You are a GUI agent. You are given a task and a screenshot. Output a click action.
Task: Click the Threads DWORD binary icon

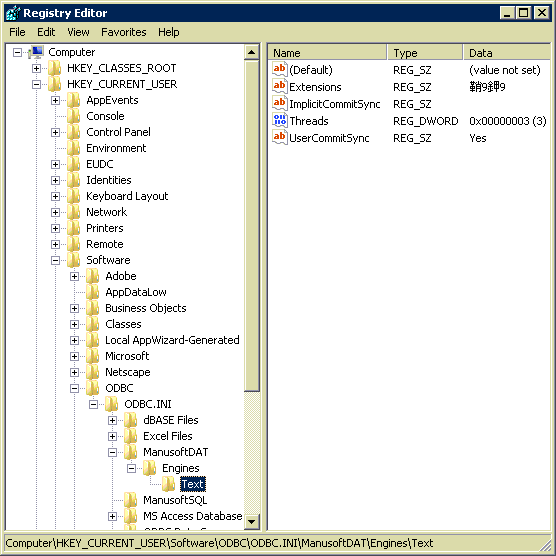(279, 120)
